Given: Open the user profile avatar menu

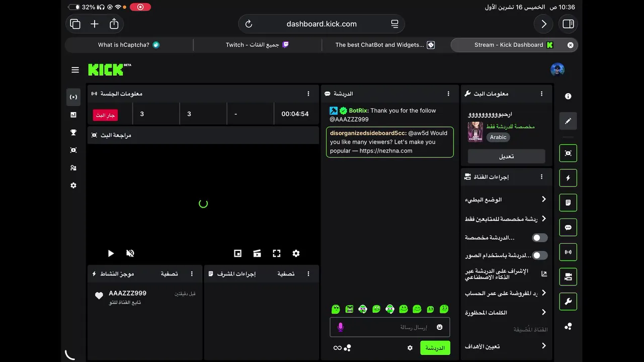Looking at the screenshot, I should tap(557, 69).
